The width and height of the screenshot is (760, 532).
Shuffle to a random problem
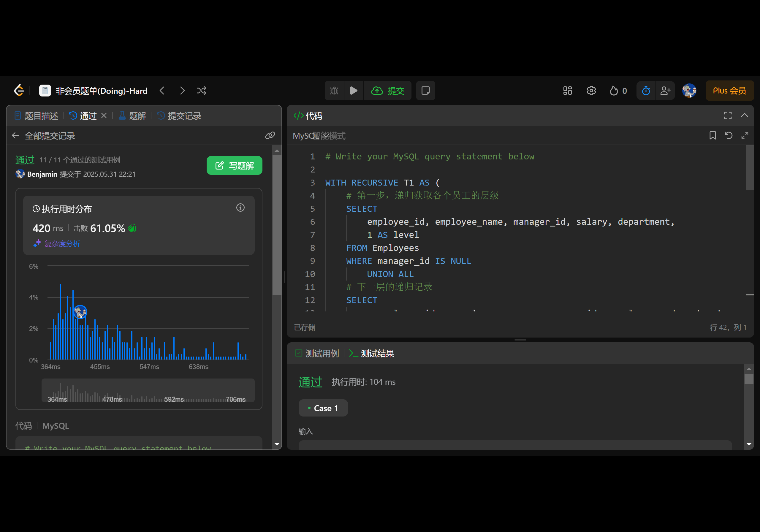tap(202, 91)
